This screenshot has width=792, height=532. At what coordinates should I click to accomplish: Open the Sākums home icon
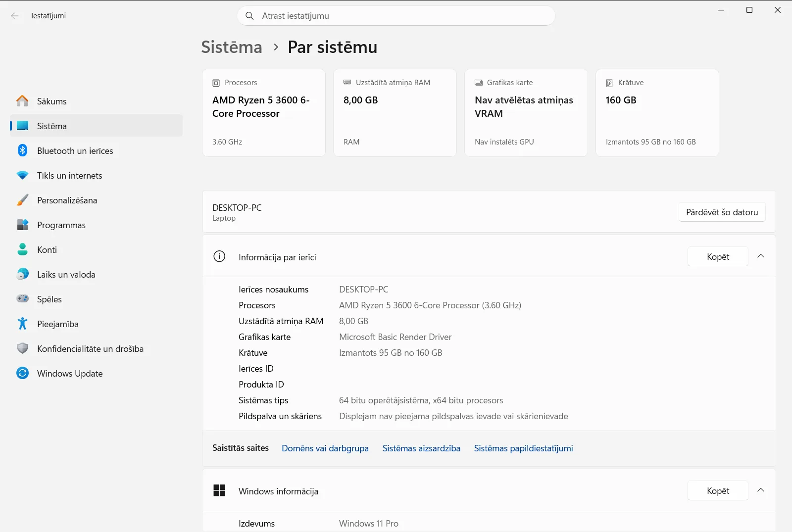pyautogui.click(x=22, y=101)
